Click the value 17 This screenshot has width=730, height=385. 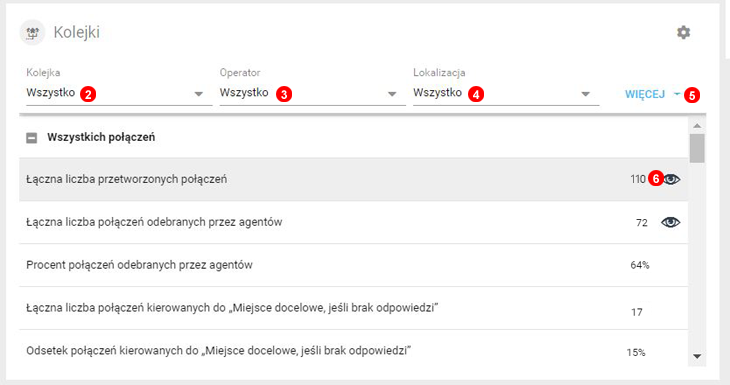click(x=637, y=312)
